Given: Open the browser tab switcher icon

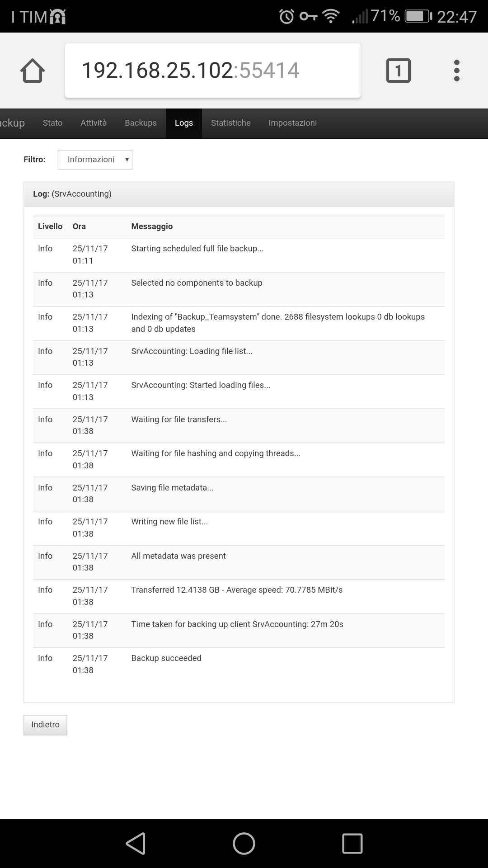Looking at the screenshot, I should coord(399,71).
